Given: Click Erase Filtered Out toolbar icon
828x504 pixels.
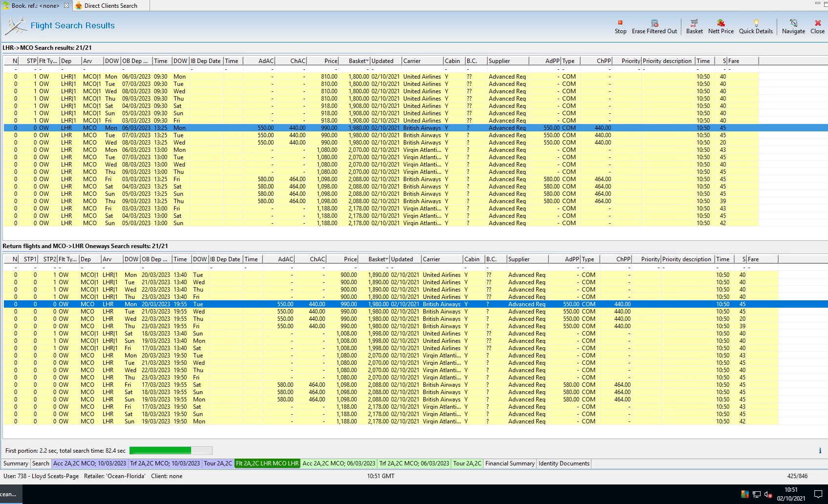Looking at the screenshot, I should [x=654, y=23].
